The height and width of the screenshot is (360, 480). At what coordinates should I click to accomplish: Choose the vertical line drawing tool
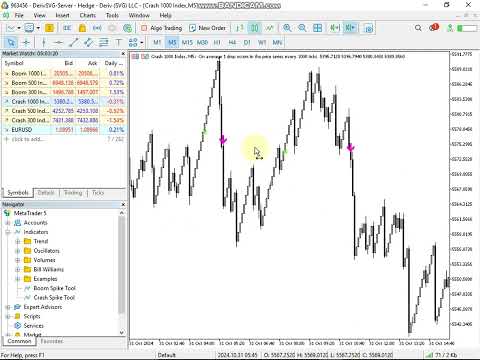pyautogui.click(x=44, y=42)
